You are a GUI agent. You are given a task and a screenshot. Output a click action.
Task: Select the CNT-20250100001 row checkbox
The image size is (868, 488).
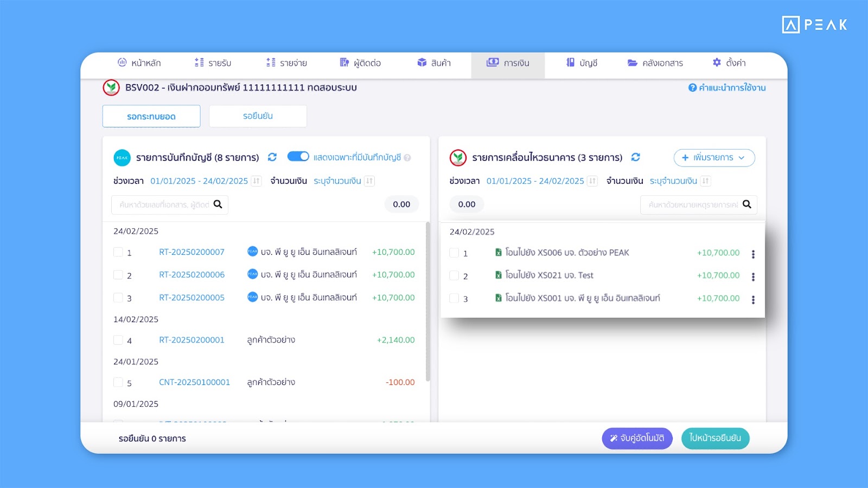coord(118,382)
